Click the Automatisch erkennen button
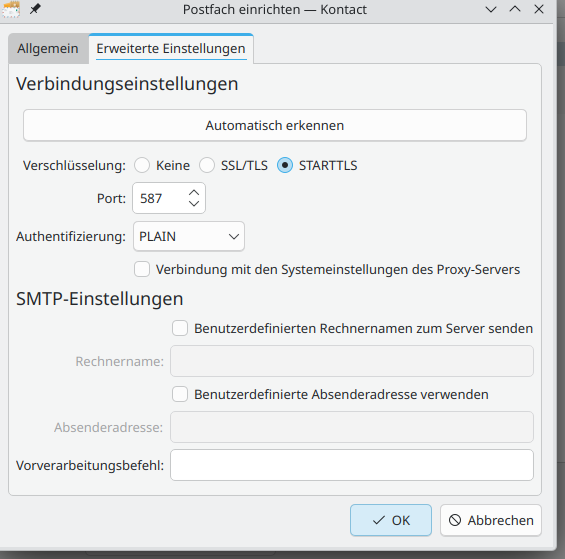The image size is (565, 559). 275,125
